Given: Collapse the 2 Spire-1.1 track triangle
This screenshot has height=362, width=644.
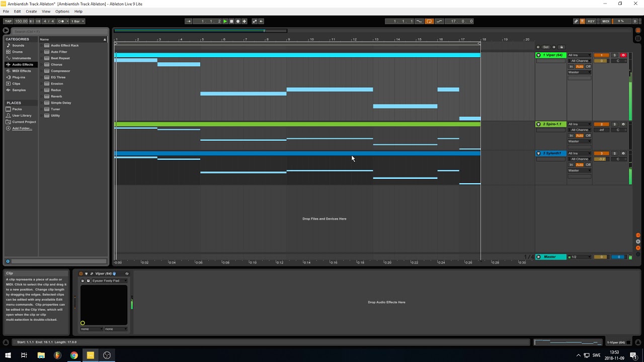Looking at the screenshot, I should (x=538, y=124).
